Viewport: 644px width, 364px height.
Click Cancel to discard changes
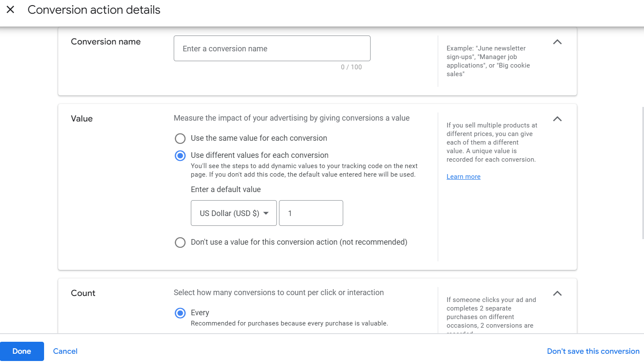[x=65, y=351]
